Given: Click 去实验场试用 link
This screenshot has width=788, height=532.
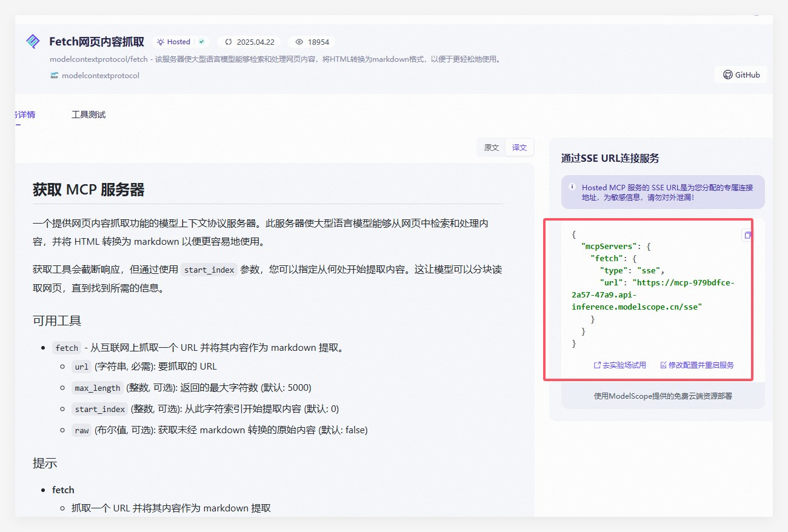Looking at the screenshot, I should pos(620,365).
